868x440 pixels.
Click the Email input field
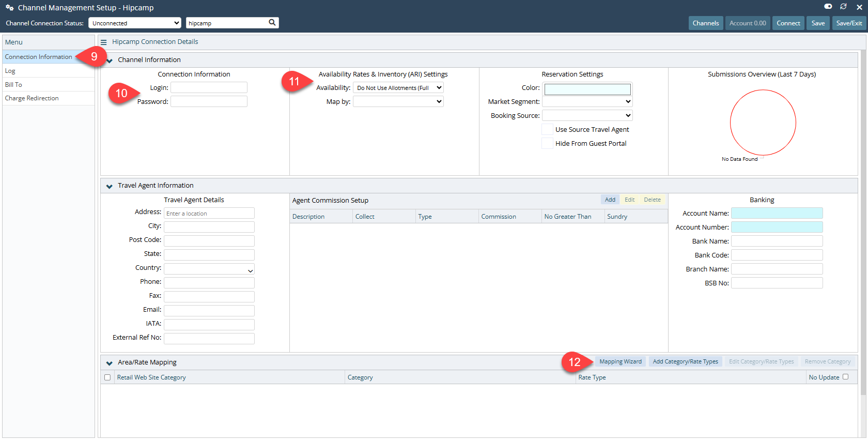tap(209, 311)
